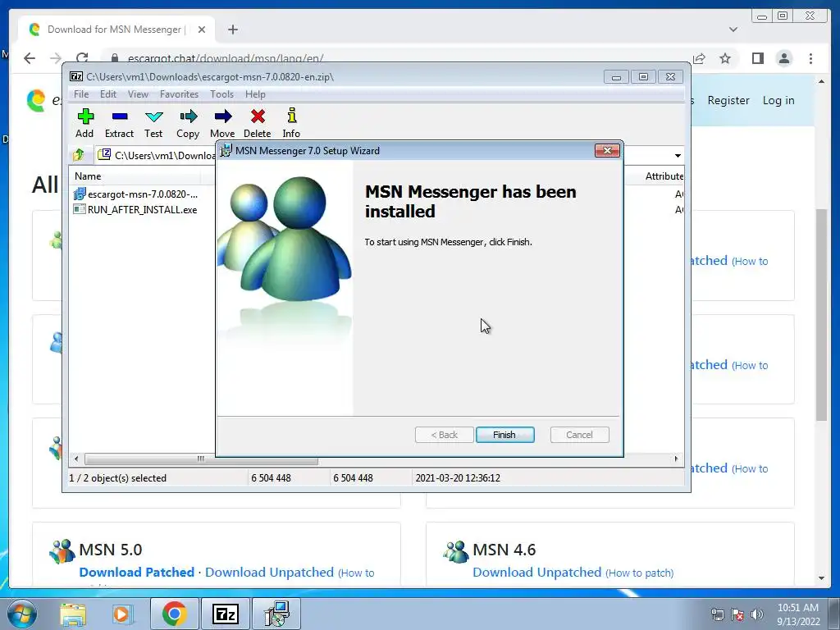The image size is (840, 630).
Task: Click the volume speaker tray icon
Action: (757, 614)
